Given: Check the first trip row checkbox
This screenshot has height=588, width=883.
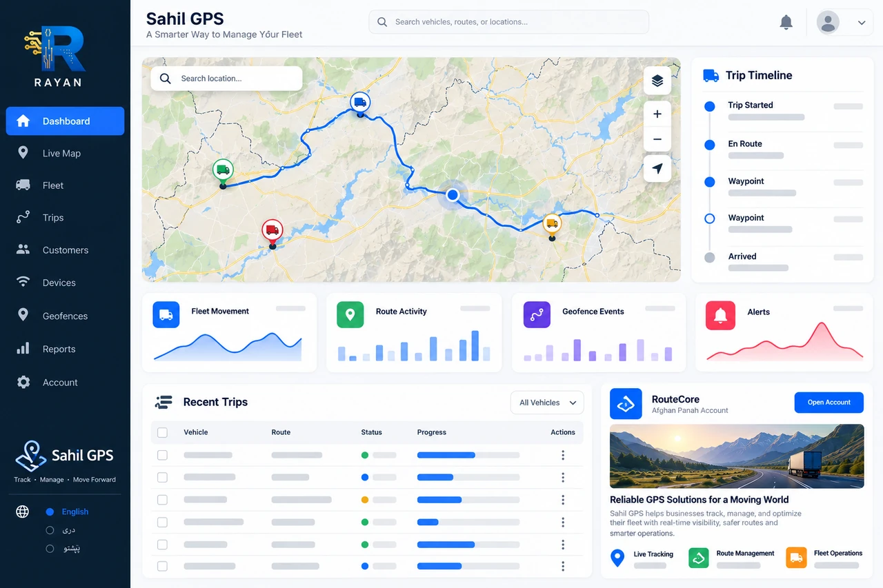Looking at the screenshot, I should click(x=162, y=455).
